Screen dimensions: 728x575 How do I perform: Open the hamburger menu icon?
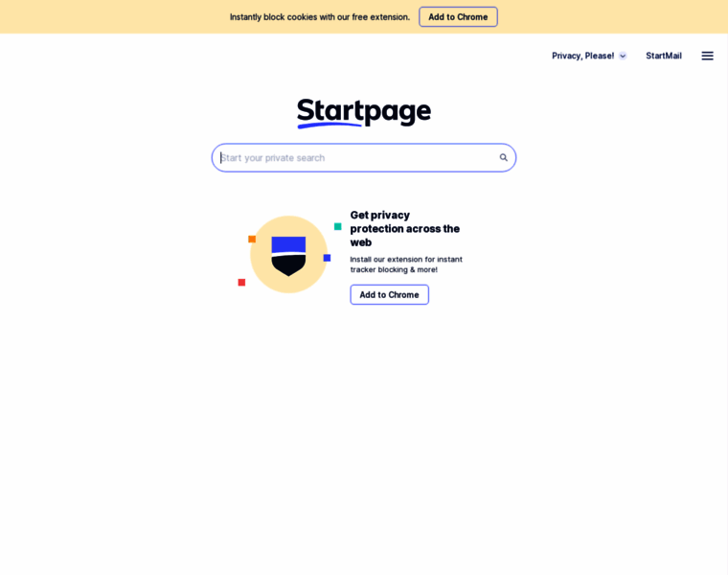[x=707, y=56]
